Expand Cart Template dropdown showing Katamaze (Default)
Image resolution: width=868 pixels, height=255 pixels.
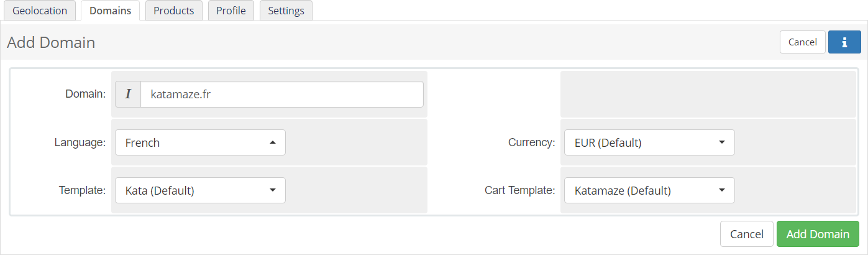[x=649, y=190]
